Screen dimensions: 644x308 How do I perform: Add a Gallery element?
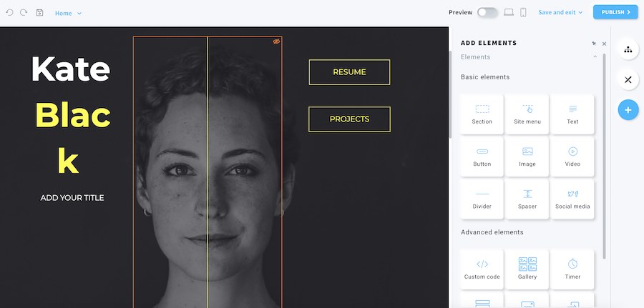(x=527, y=269)
